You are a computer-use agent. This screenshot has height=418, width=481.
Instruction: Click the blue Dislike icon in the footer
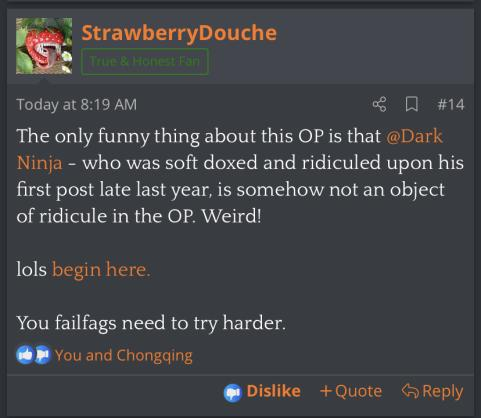(x=233, y=393)
